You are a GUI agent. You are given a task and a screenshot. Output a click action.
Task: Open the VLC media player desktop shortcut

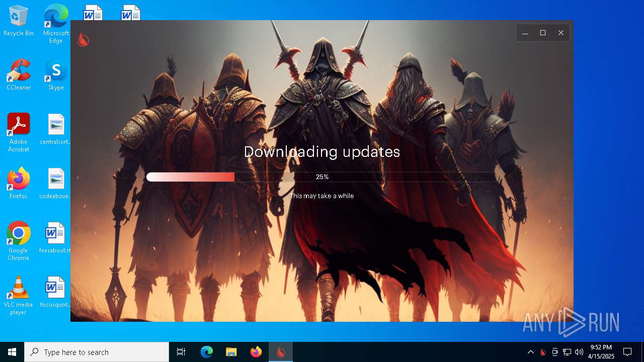click(19, 296)
